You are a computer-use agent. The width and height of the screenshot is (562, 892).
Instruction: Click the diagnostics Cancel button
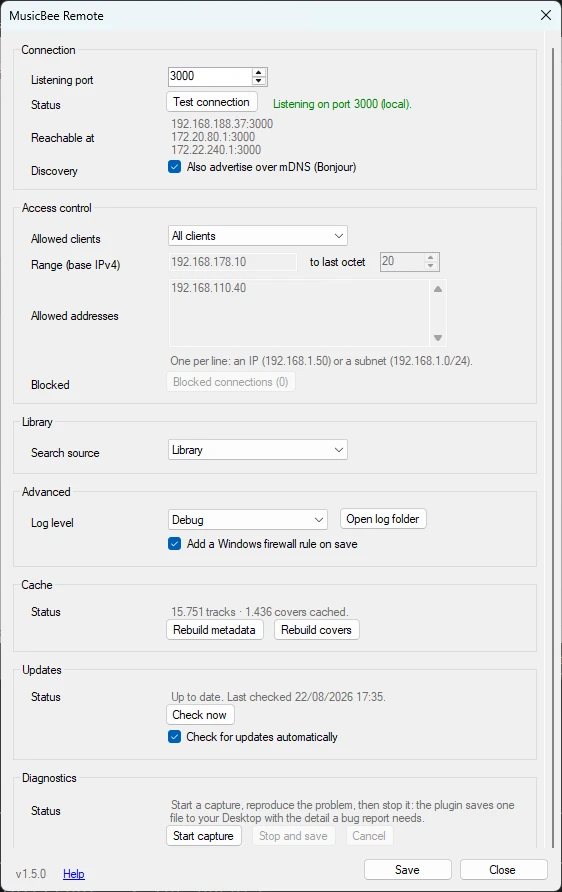[369, 836]
